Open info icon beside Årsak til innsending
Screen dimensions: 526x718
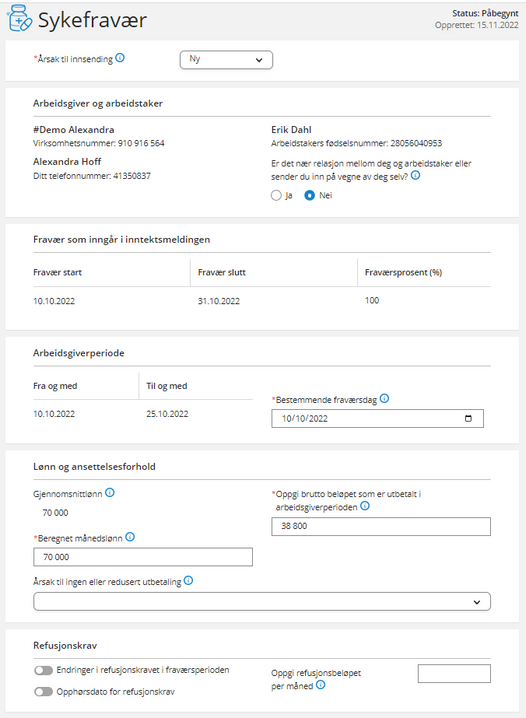click(120, 58)
